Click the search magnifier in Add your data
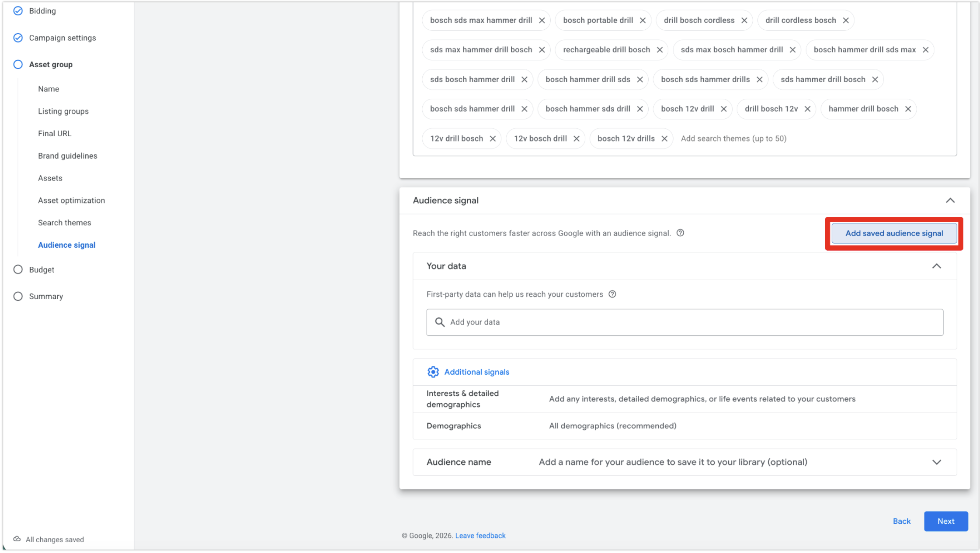The width and height of the screenshot is (980, 553). [440, 322]
